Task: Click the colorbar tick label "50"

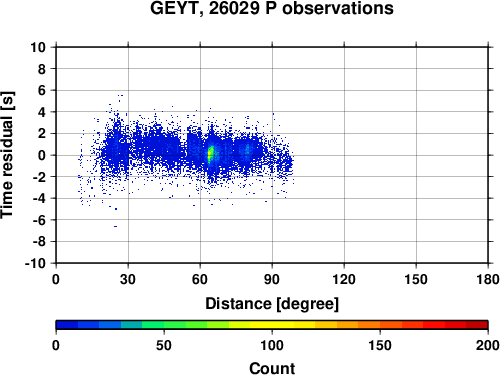Action: [164, 345]
